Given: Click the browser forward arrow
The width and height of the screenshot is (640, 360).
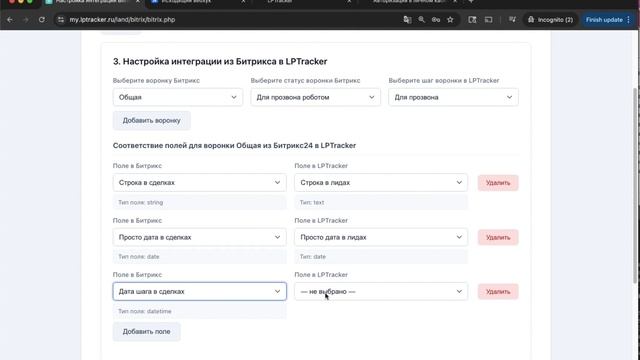Looking at the screenshot, I should (26, 20).
